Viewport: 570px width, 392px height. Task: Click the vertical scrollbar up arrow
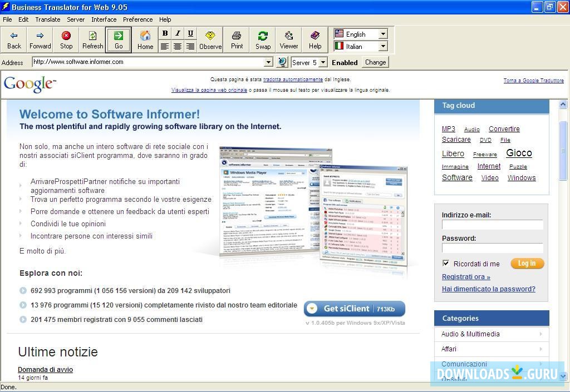563,103
